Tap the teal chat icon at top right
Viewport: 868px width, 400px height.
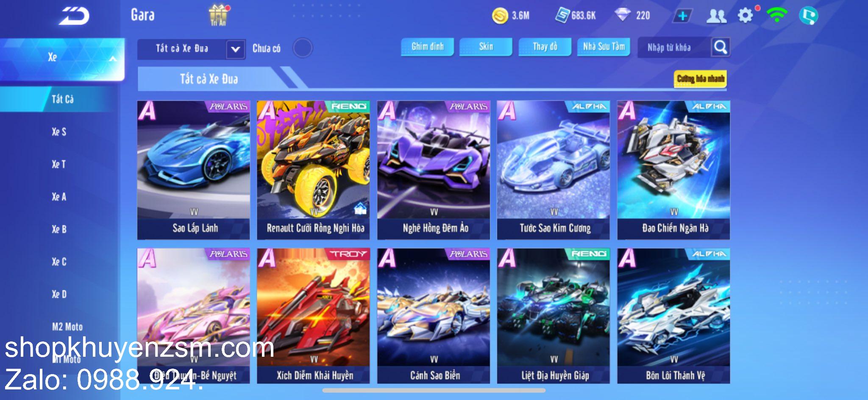pos(808,16)
